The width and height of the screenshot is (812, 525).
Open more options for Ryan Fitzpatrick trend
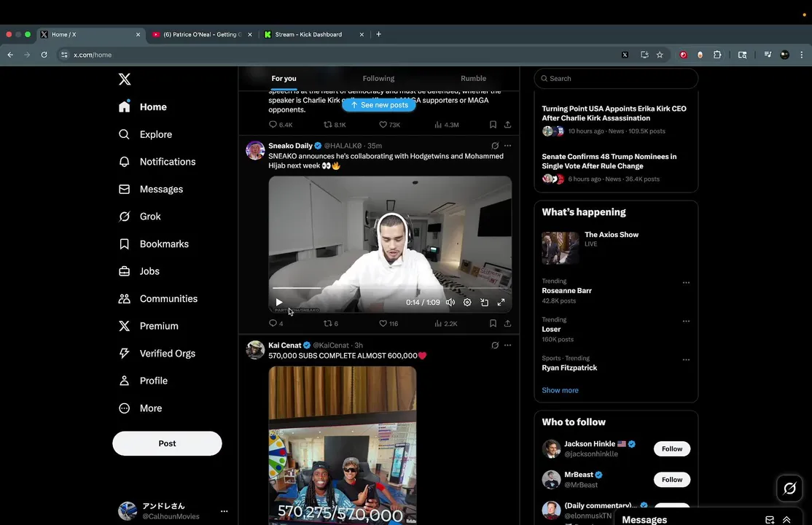coord(686,359)
